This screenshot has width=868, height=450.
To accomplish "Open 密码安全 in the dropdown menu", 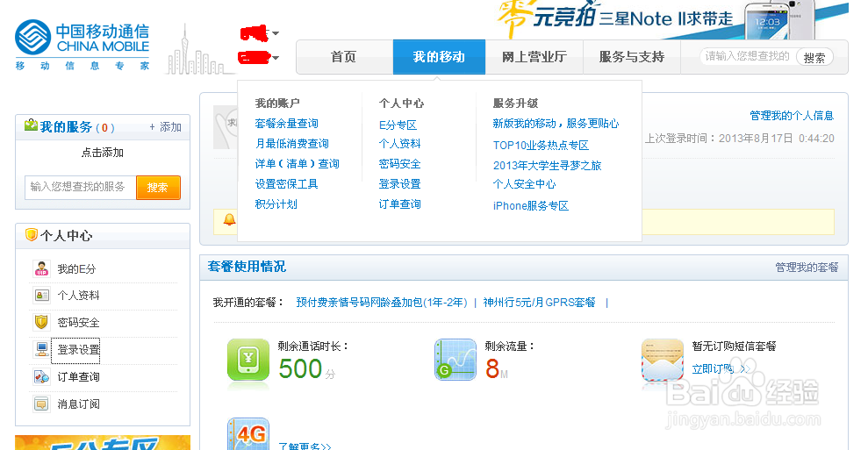I will [399, 164].
